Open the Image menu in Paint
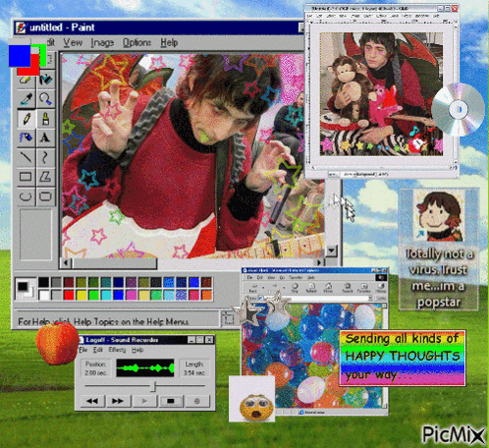Image resolution: width=489 pixels, height=448 pixels. tap(102, 42)
